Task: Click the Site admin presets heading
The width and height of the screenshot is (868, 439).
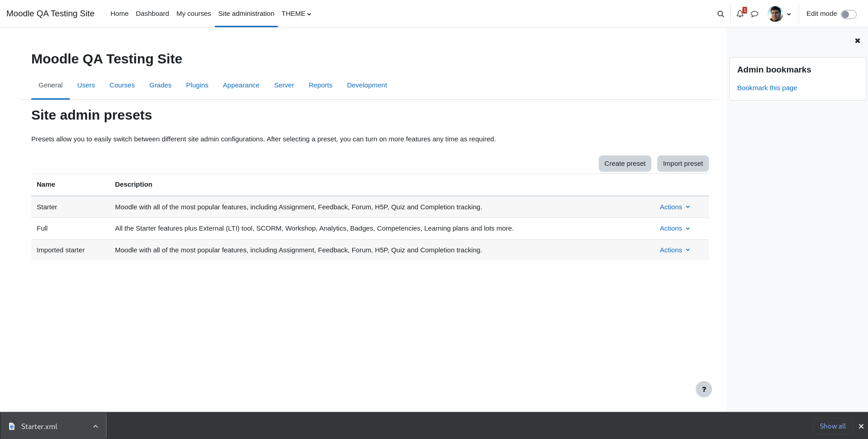Action: tap(92, 115)
